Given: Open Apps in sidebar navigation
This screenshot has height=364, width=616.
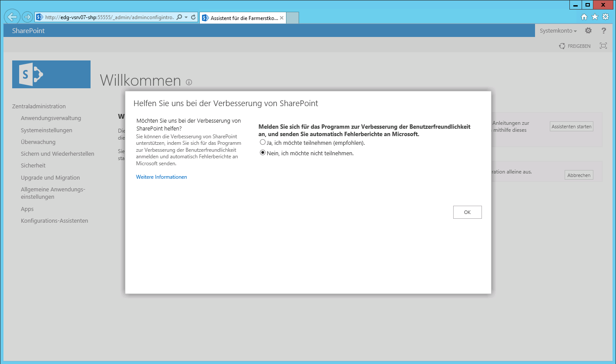Looking at the screenshot, I should pyautogui.click(x=27, y=209).
